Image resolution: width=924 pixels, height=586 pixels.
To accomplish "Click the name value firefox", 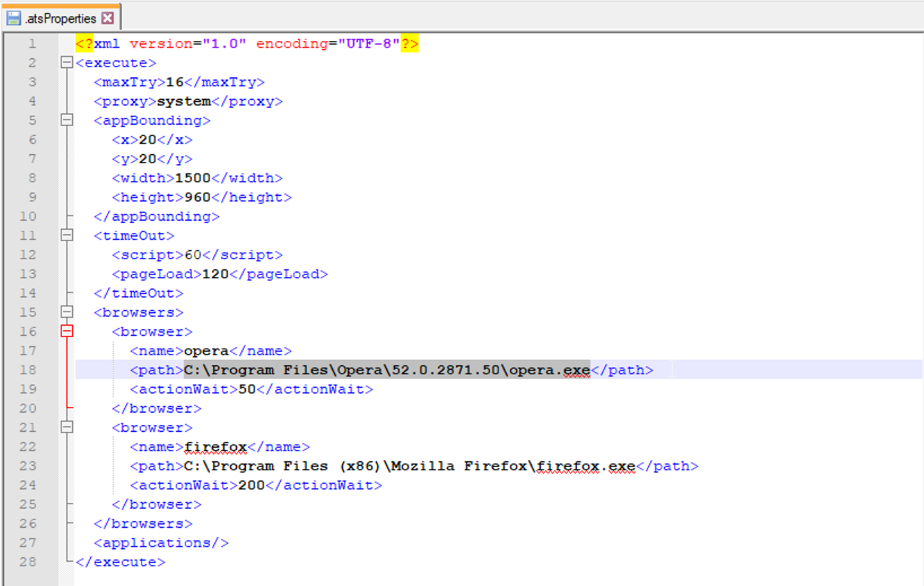I will point(215,447).
